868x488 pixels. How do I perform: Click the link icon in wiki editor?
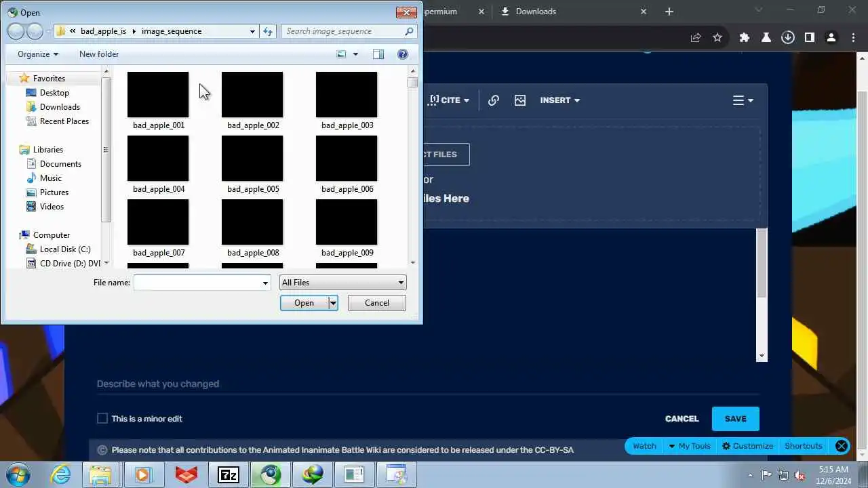coord(494,100)
